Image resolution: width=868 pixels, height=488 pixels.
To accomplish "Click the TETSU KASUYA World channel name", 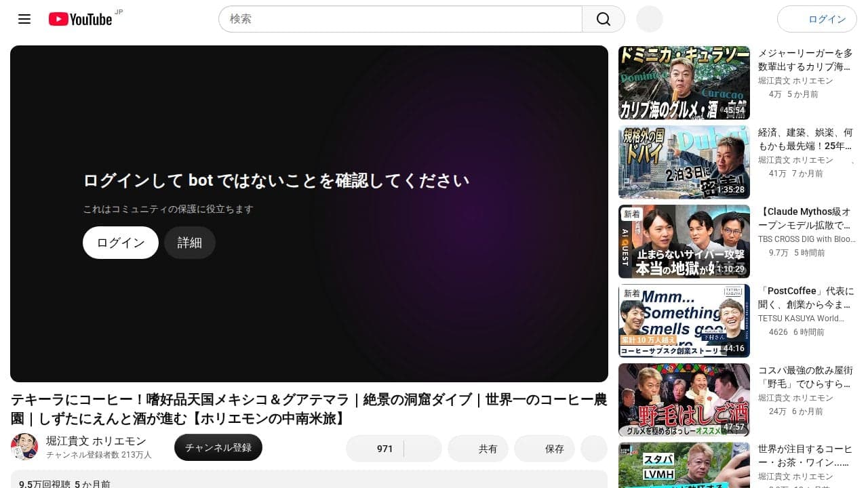I will (801, 319).
